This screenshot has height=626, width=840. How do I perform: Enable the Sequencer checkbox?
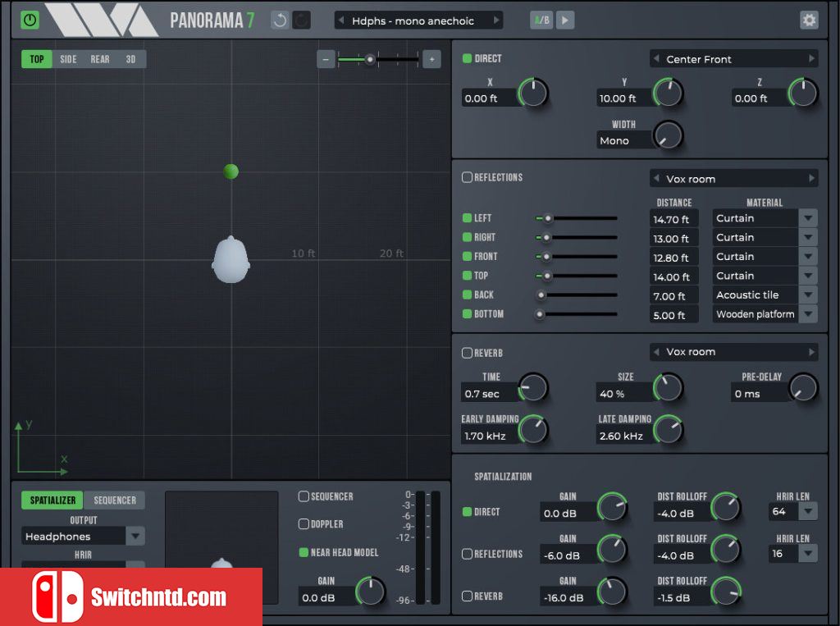pyautogui.click(x=304, y=496)
